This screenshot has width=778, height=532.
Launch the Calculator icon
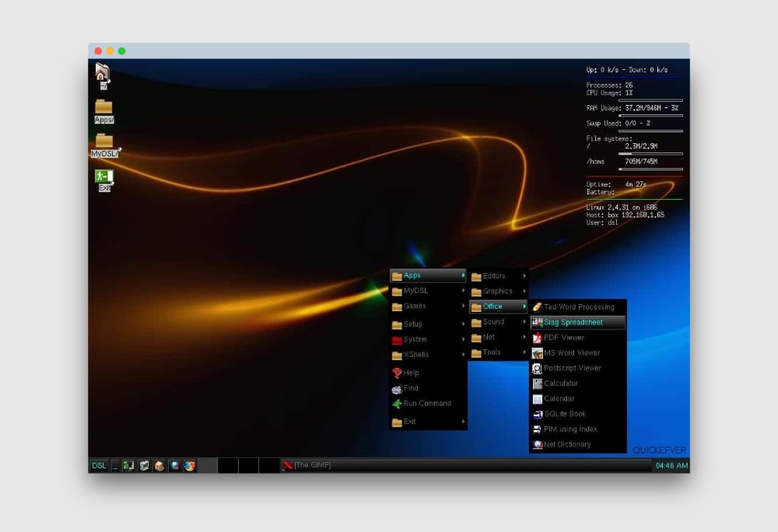pos(537,383)
